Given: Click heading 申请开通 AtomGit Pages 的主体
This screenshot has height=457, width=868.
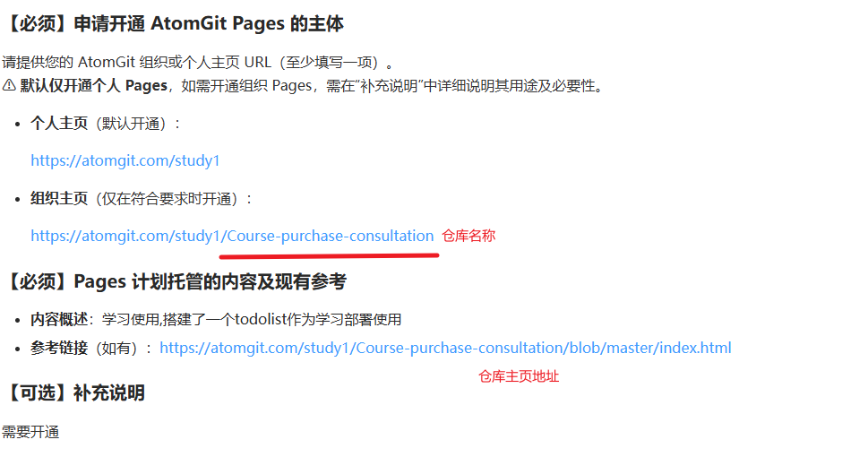Looking at the screenshot, I should (173, 24).
